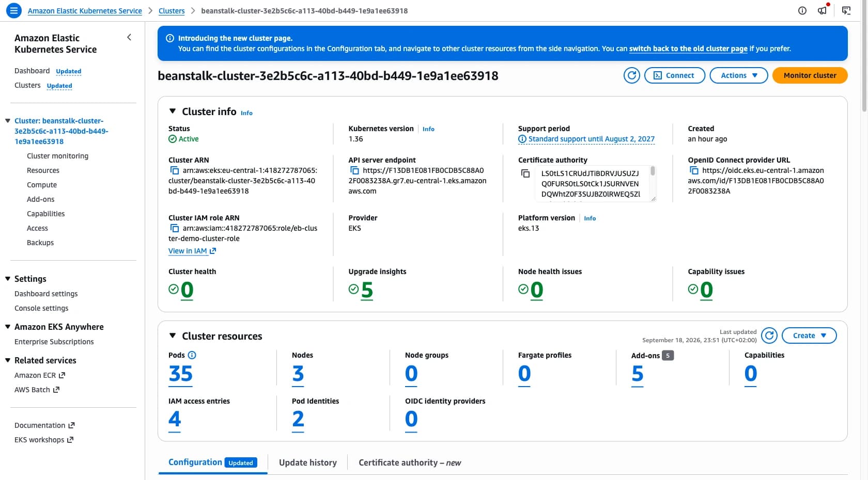
Task: Go to Clusters breadcrumb link
Action: click(x=172, y=11)
